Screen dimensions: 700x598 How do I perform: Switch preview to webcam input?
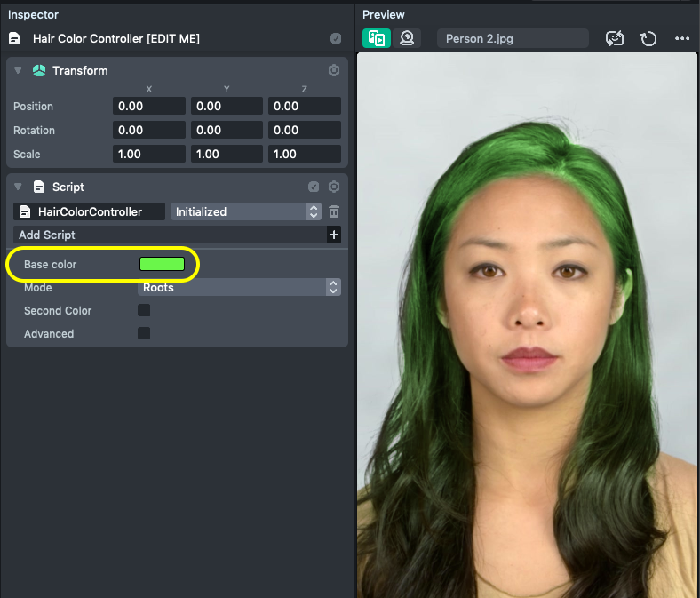tap(407, 38)
